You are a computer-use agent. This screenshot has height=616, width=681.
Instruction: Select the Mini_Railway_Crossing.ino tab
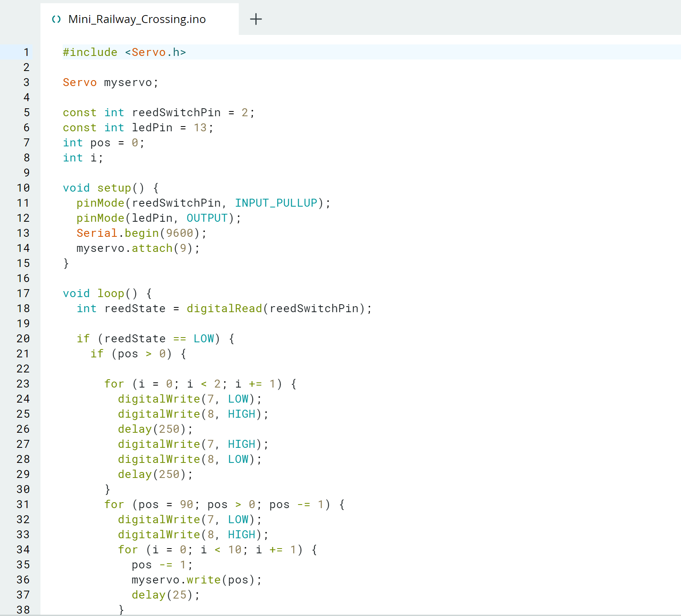coord(140,19)
